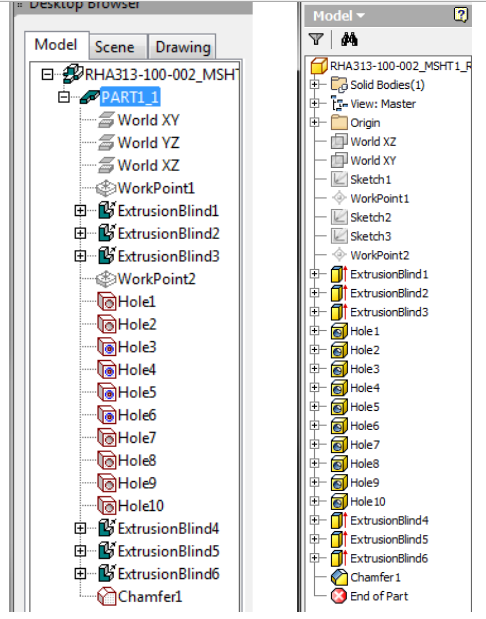Select Sketch2 in the right tree
This screenshot has width=486, height=619.
pos(370,217)
